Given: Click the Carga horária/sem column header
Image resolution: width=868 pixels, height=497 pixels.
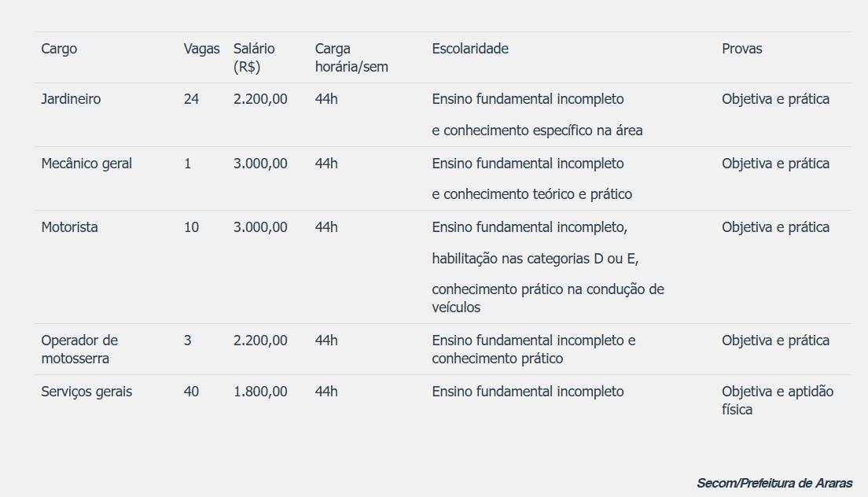Looking at the screenshot, I should coord(351,57).
